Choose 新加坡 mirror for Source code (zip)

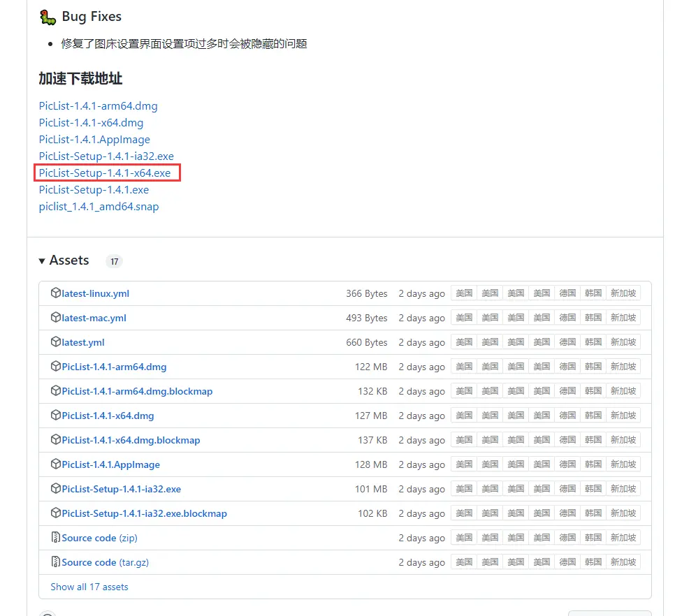point(623,537)
